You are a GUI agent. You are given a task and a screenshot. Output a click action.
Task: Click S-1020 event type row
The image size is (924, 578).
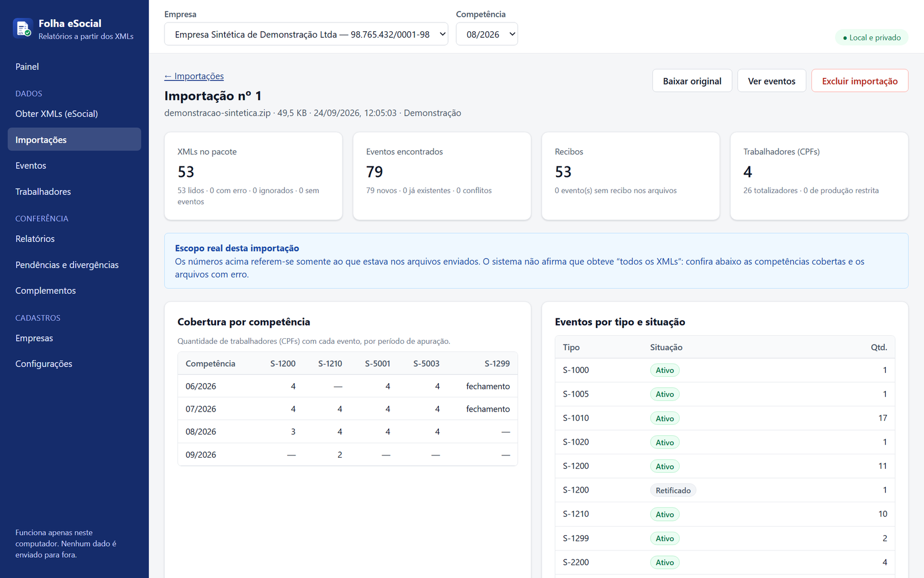pyautogui.click(x=725, y=442)
